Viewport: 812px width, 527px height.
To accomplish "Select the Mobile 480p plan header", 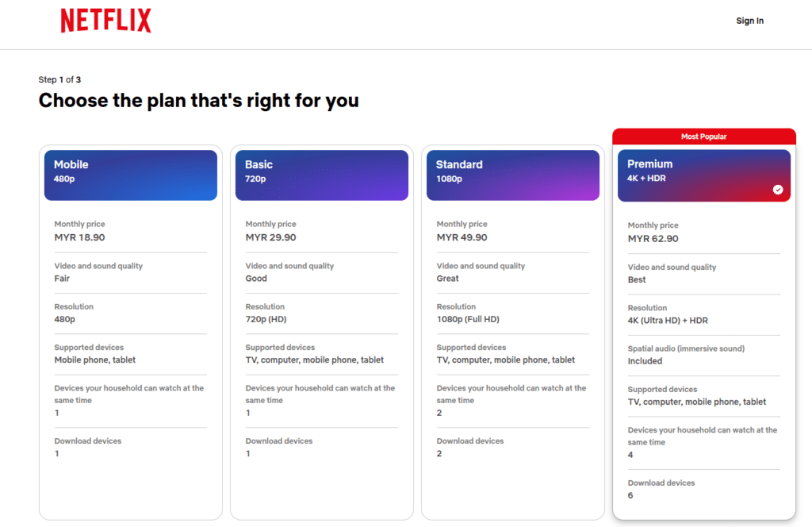I will tap(131, 175).
